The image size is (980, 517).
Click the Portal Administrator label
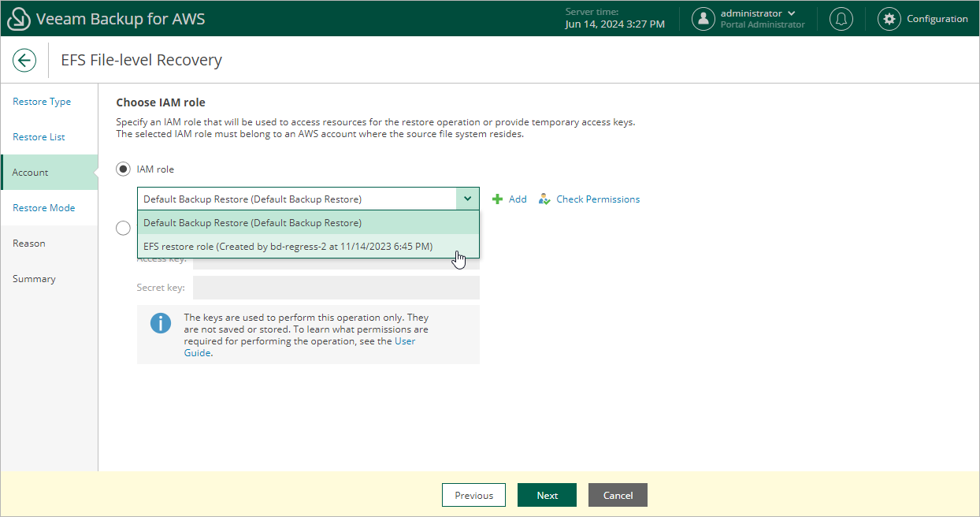[763, 24]
